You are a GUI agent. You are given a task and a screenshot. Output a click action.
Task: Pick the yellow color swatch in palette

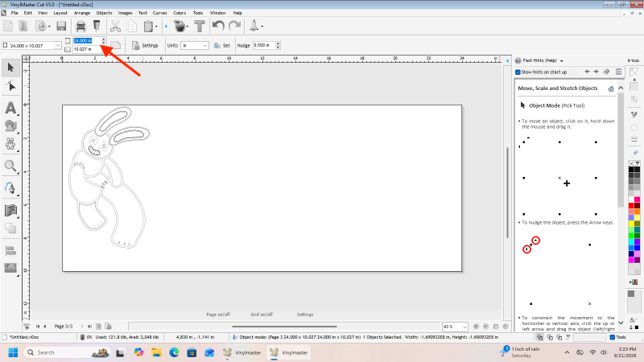(x=631, y=224)
